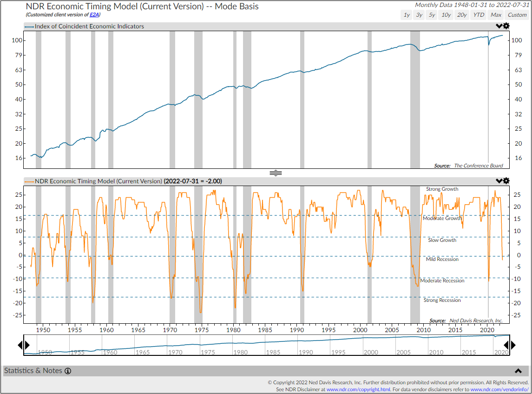Select the 5y time range button
Screen dimensions: 532x394
point(432,15)
